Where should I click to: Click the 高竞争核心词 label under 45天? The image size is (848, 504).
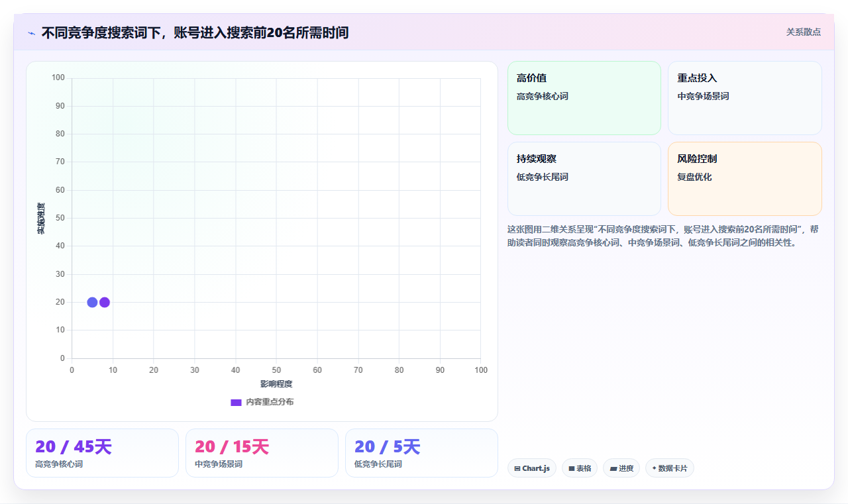pyautogui.click(x=59, y=464)
